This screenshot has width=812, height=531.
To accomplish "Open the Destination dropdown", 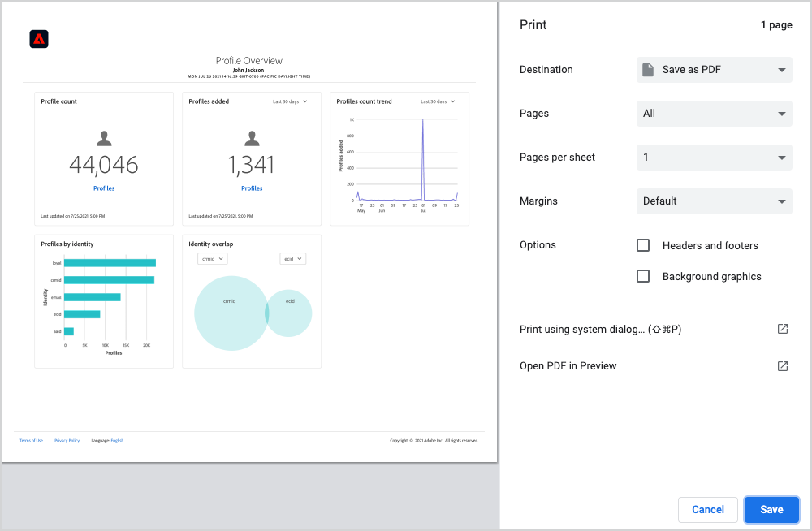I will [x=714, y=69].
